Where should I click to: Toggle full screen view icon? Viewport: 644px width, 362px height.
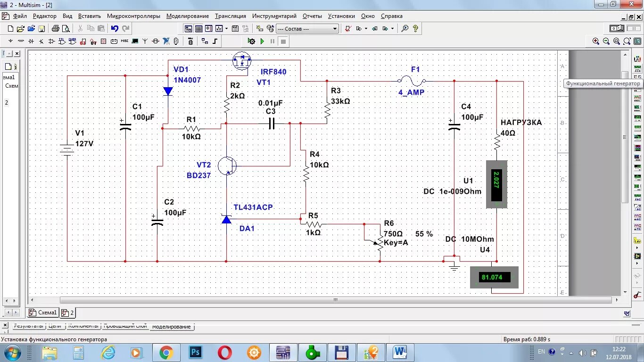(x=637, y=41)
